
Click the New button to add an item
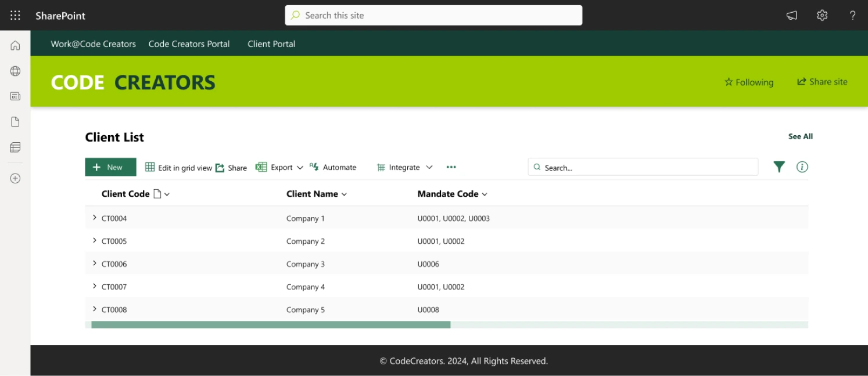tap(110, 167)
